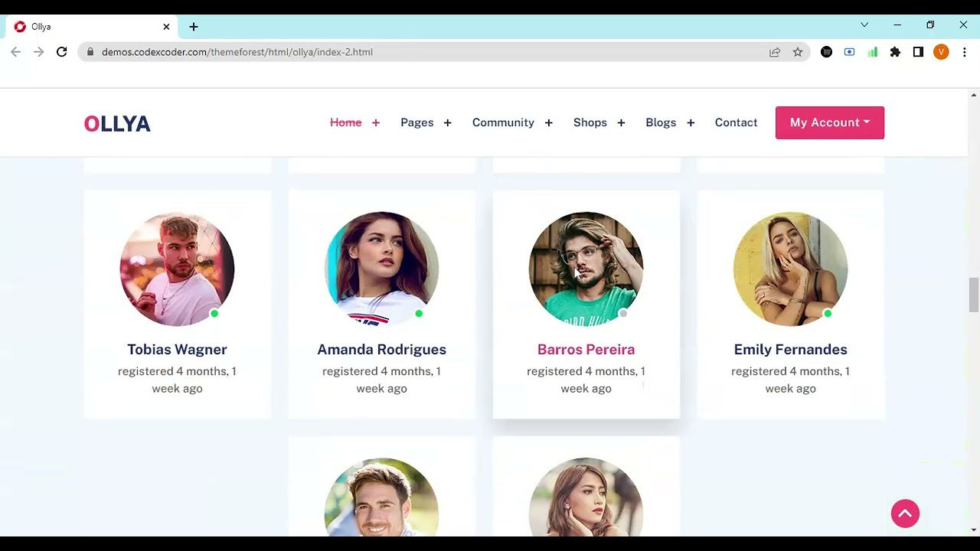The height and width of the screenshot is (551, 980).
Task: Click the OLLYA site logo
Action: (x=117, y=123)
